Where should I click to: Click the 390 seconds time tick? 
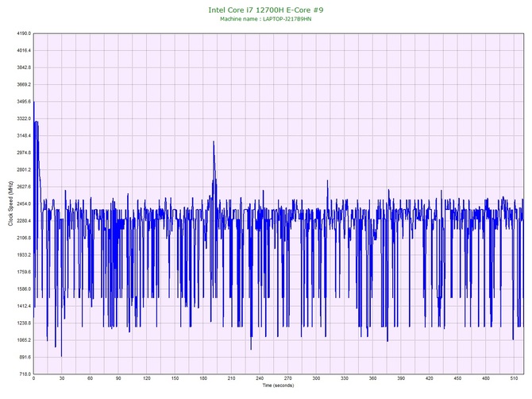[401, 378]
